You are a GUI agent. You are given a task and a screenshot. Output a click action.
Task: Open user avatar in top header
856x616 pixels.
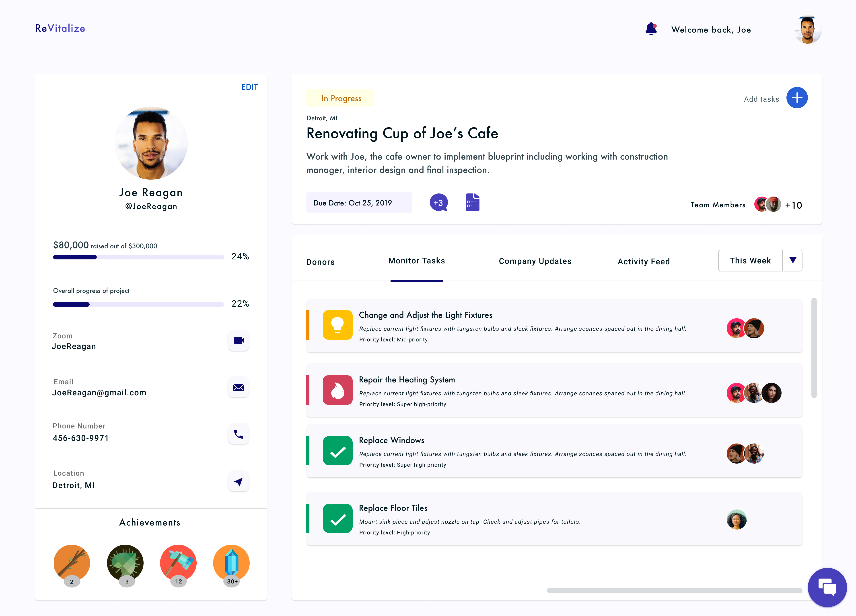coord(807,29)
